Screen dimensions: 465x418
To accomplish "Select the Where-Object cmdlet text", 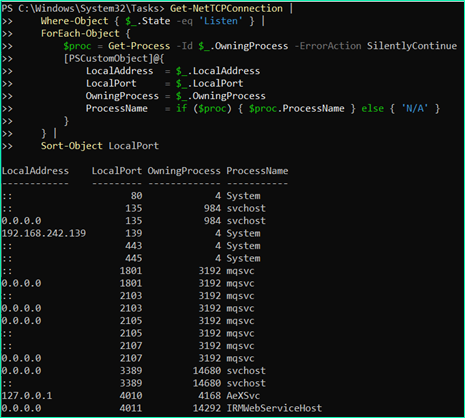I will click(74, 21).
